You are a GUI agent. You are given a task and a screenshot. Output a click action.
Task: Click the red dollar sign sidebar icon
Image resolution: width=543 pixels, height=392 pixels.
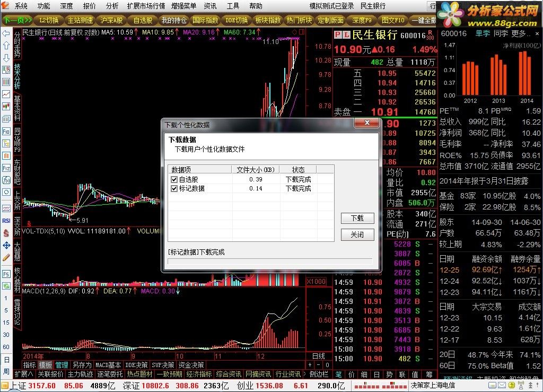click(6, 233)
